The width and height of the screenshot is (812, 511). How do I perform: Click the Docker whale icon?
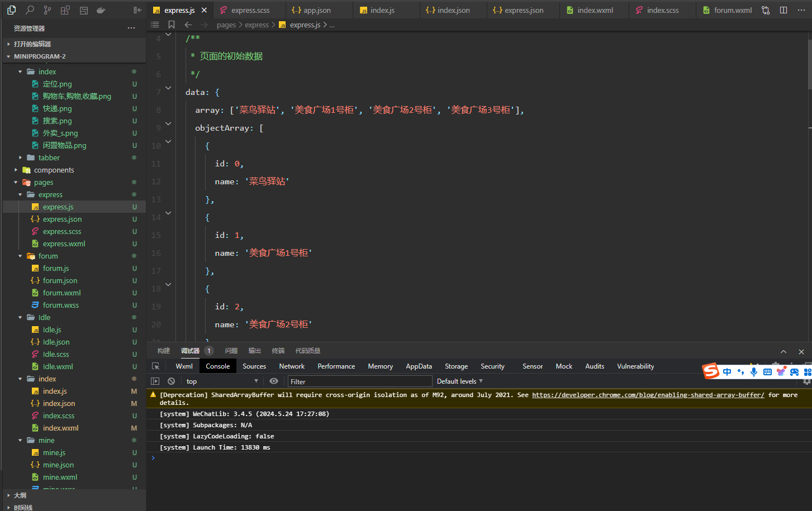[x=101, y=10]
